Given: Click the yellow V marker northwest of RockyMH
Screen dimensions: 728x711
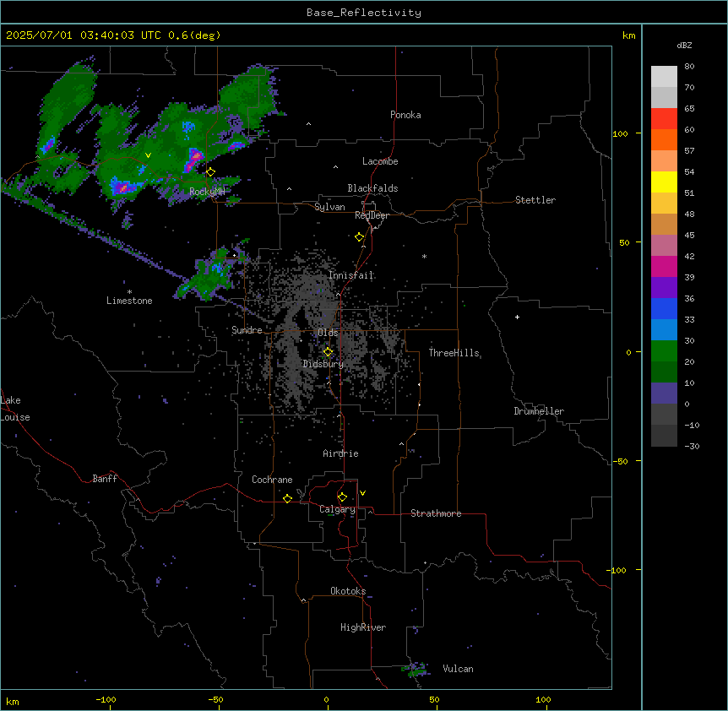Looking at the screenshot, I should [x=148, y=155].
